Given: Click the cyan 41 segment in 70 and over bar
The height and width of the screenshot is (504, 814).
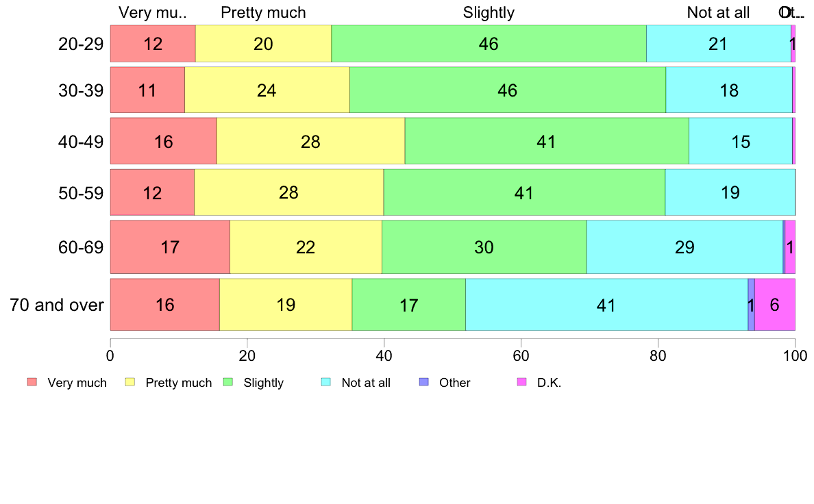Looking at the screenshot, I should (606, 305).
